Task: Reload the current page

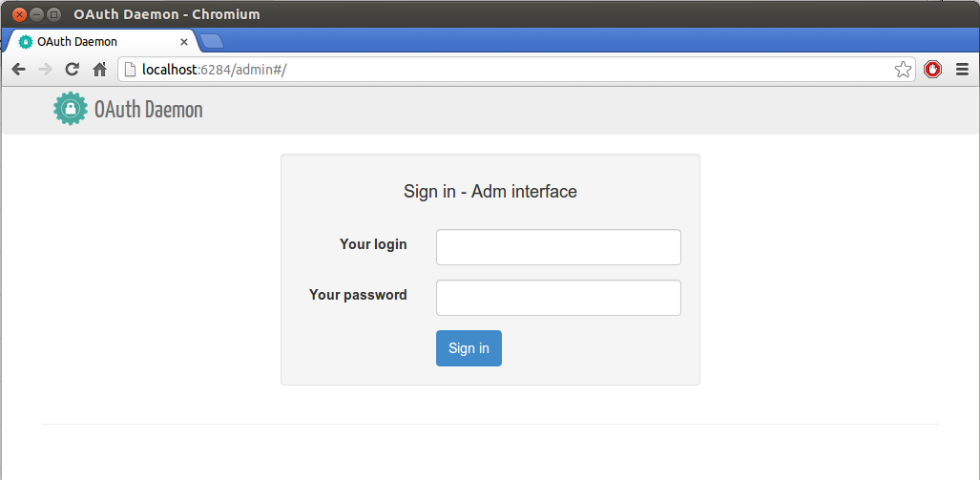Action: click(x=72, y=70)
